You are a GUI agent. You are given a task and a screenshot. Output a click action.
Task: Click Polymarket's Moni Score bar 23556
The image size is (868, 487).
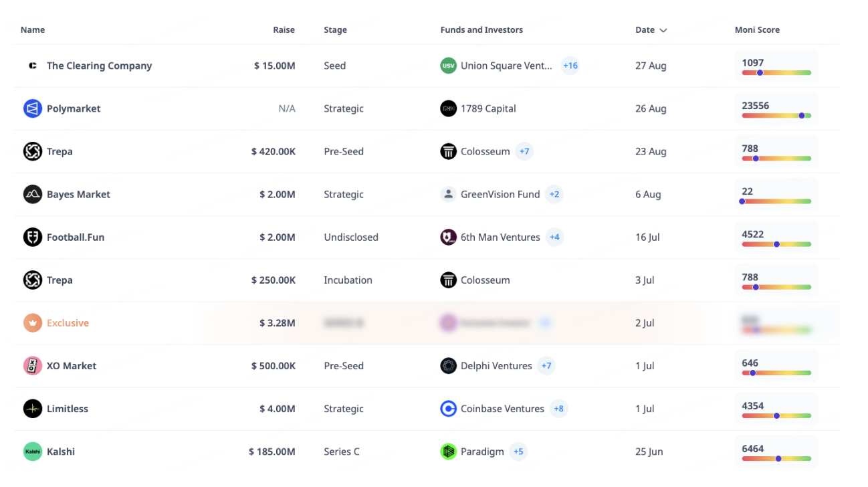coord(776,109)
